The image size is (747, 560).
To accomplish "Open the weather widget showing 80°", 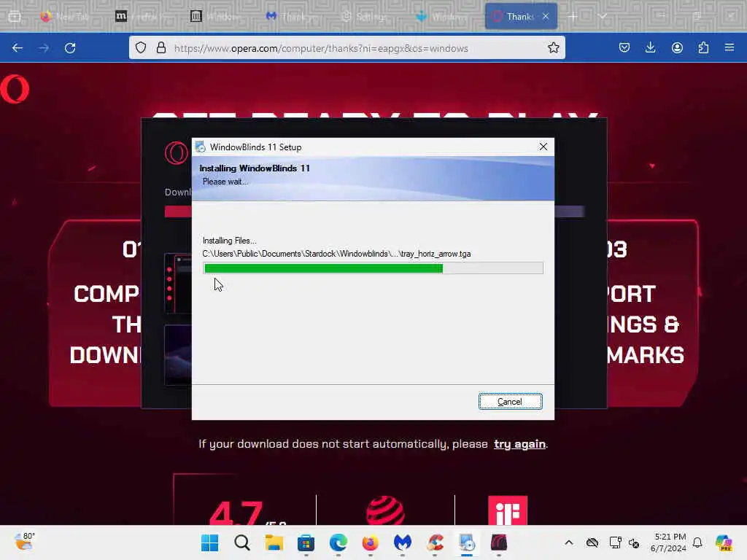I will coord(24,542).
